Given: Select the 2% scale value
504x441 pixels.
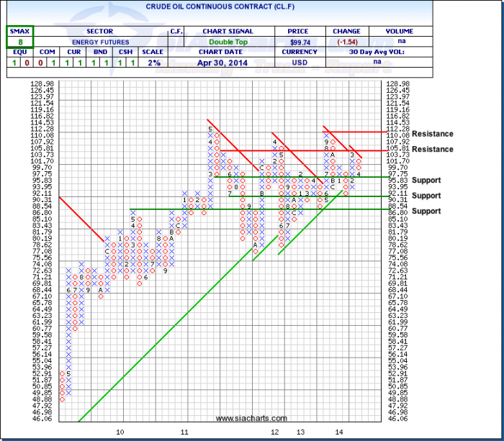Looking at the screenshot, I should click(x=153, y=63).
